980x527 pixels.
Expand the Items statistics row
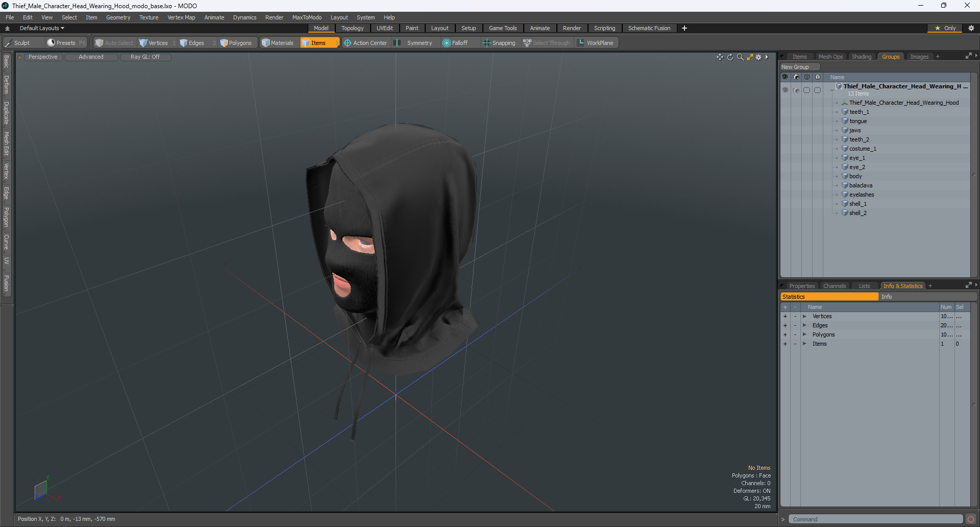pyautogui.click(x=804, y=344)
